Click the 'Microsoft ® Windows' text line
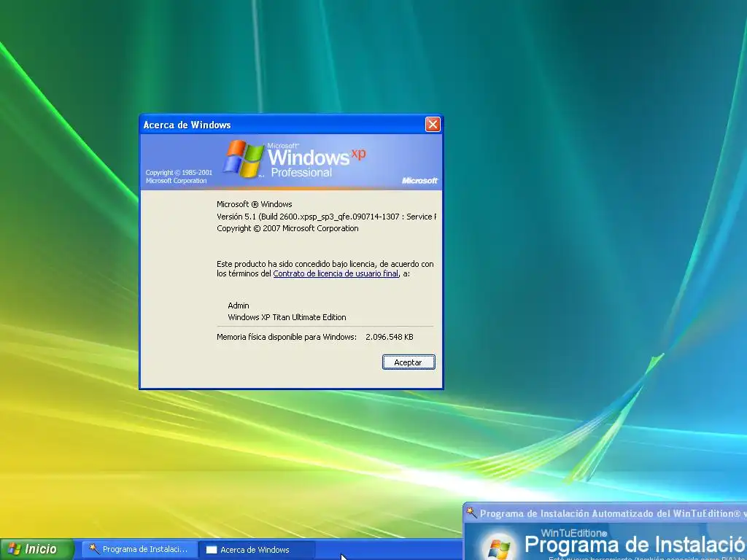The width and height of the screenshot is (747, 560). (x=255, y=204)
